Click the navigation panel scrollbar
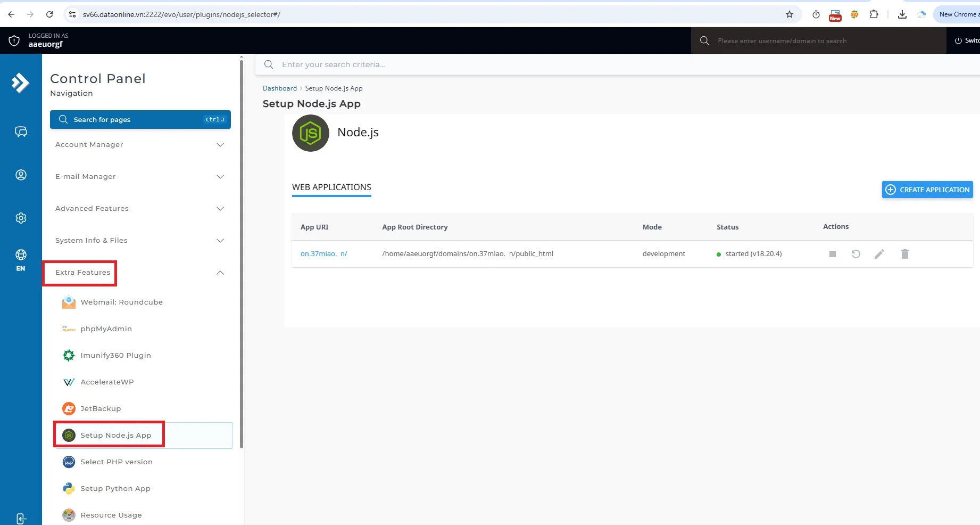This screenshot has width=980, height=525. (x=242, y=253)
